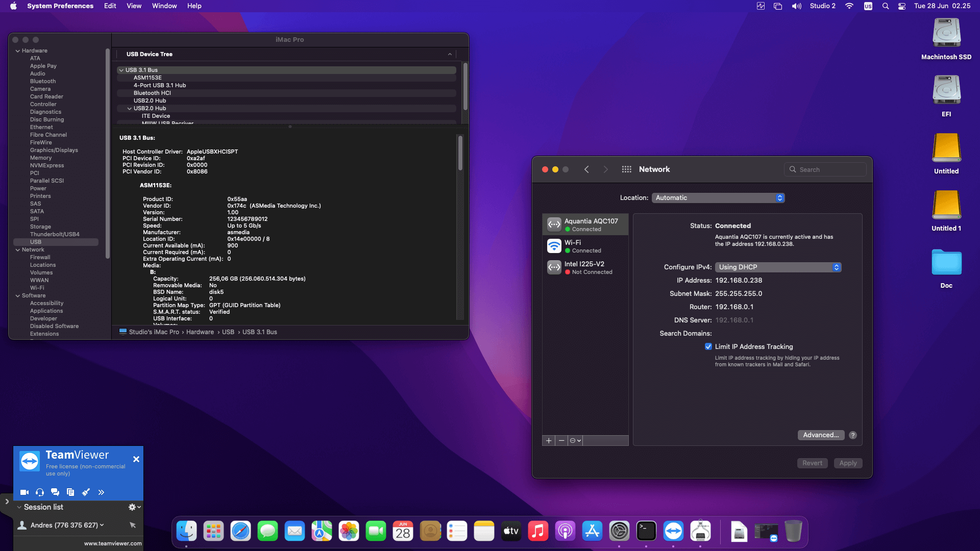Viewport: 980px width, 551px height.
Task: Show all preferences grid button
Action: coord(626,169)
